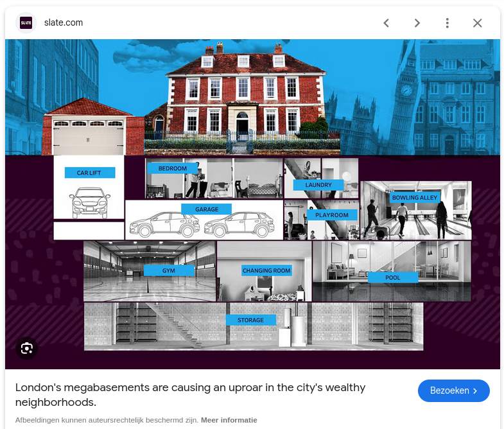Click the CHANGING ROOM label
Viewport: 504px width, 429px height.
click(x=266, y=270)
